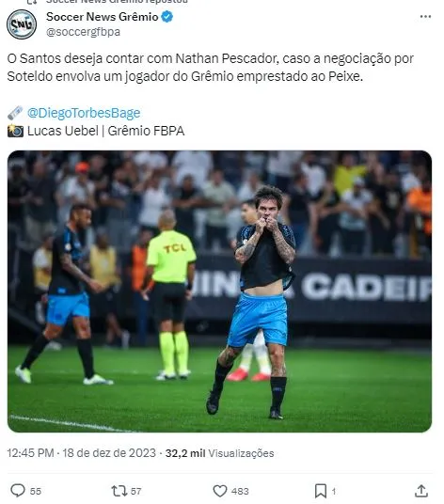444x504 pixels.
Task: Click the Soccer News Grêmio profile avatar
Action: click(22, 24)
